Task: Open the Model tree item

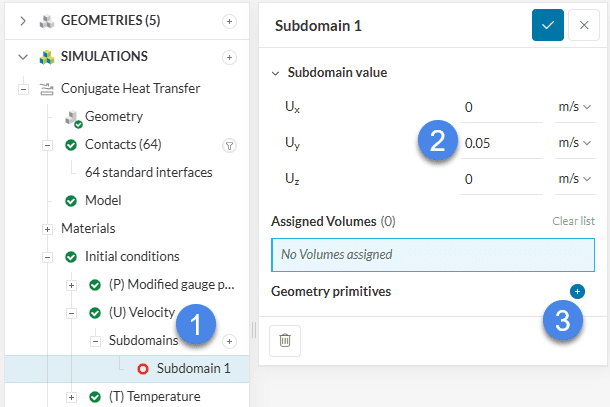Action: tap(103, 200)
